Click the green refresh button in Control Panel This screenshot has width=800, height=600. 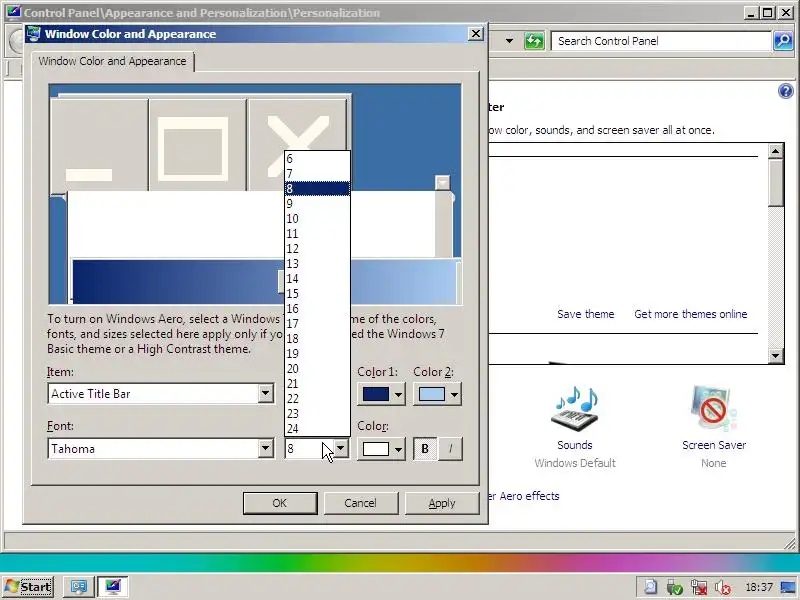pos(534,41)
